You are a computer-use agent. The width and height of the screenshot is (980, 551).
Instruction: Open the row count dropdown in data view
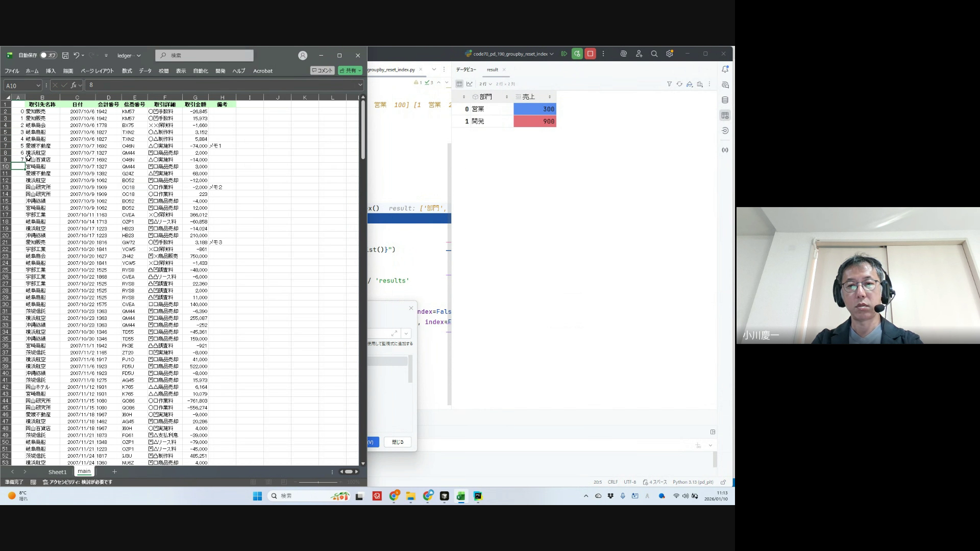coord(486,84)
